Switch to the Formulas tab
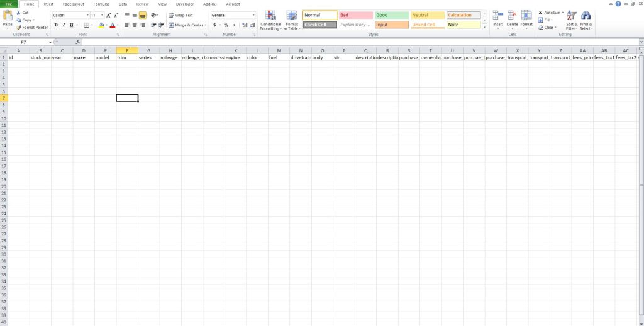The width and height of the screenshot is (644, 326). click(x=101, y=4)
